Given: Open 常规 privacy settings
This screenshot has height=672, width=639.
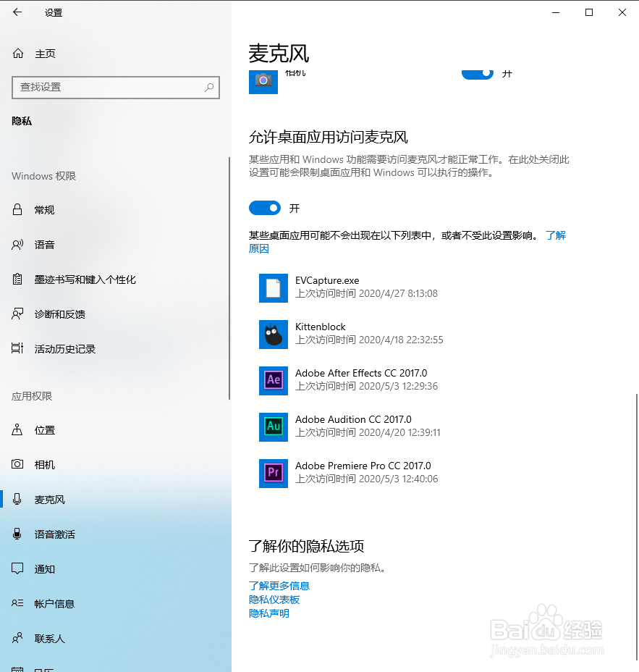Looking at the screenshot, I should pos(43,209).
